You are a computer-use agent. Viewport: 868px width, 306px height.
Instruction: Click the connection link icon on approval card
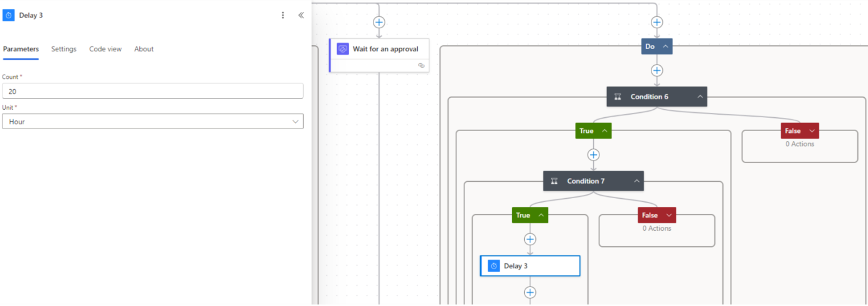click(x=421, y=65)
